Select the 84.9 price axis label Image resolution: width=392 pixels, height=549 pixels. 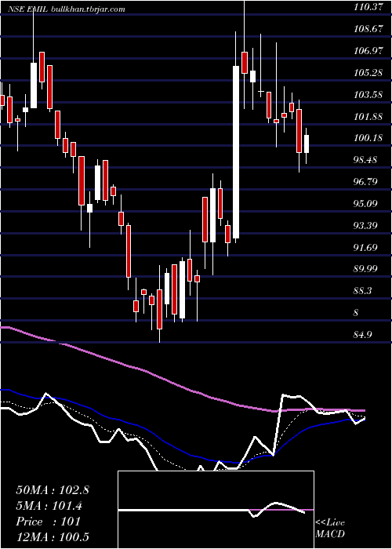(363, 335)
